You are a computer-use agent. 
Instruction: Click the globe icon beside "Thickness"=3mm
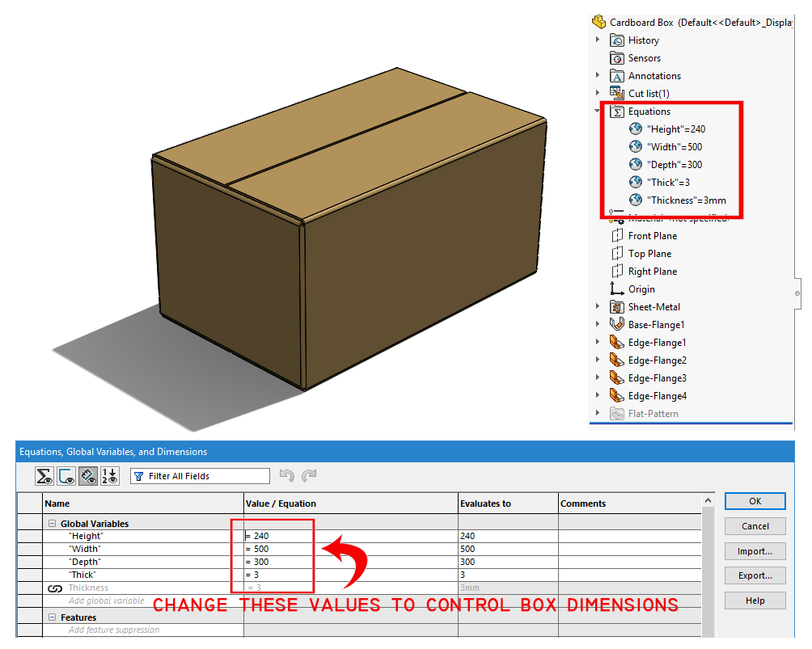point(636,200)
